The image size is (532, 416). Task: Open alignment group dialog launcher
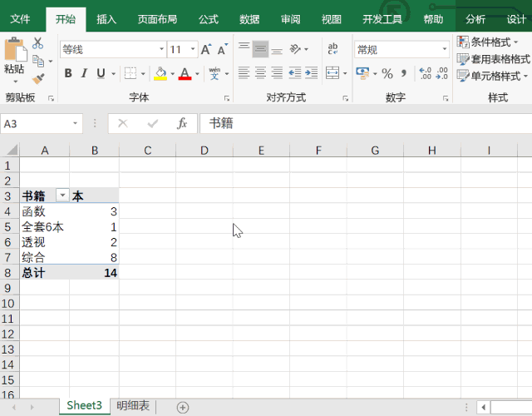coord(346,98)
